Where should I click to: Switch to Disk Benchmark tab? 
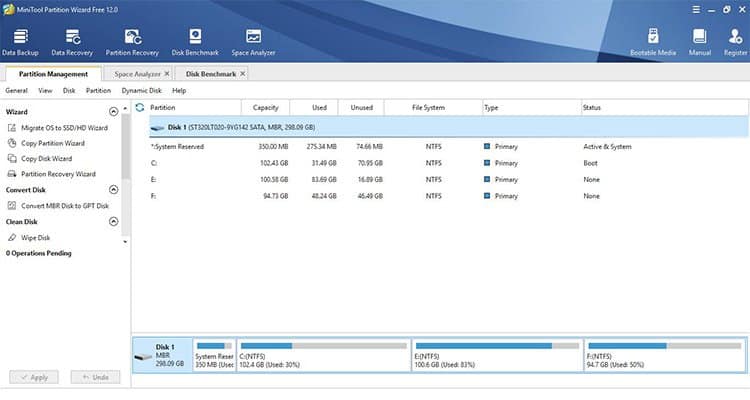pyautogui.click(x=211, y=74)
